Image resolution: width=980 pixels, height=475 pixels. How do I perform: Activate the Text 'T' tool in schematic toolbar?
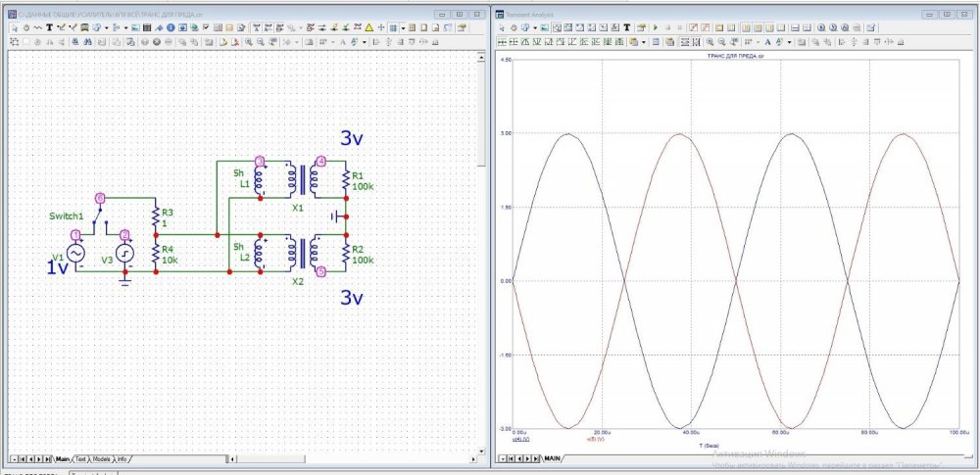(49, 28)
